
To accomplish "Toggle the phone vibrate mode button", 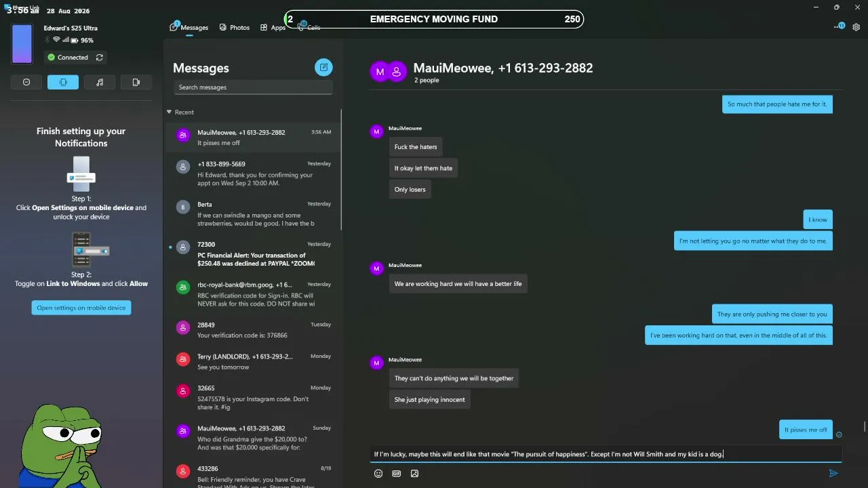I will [x=63, y=82].
